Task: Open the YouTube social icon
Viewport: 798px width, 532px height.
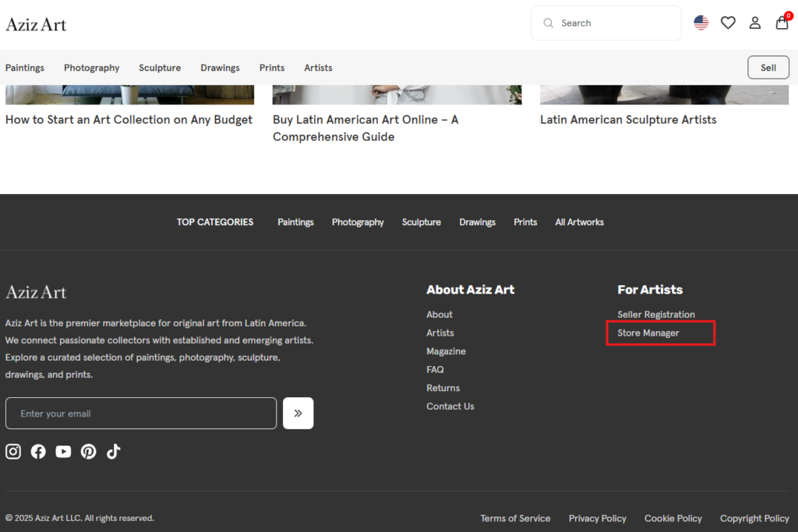Action: (x=63, y=452)
